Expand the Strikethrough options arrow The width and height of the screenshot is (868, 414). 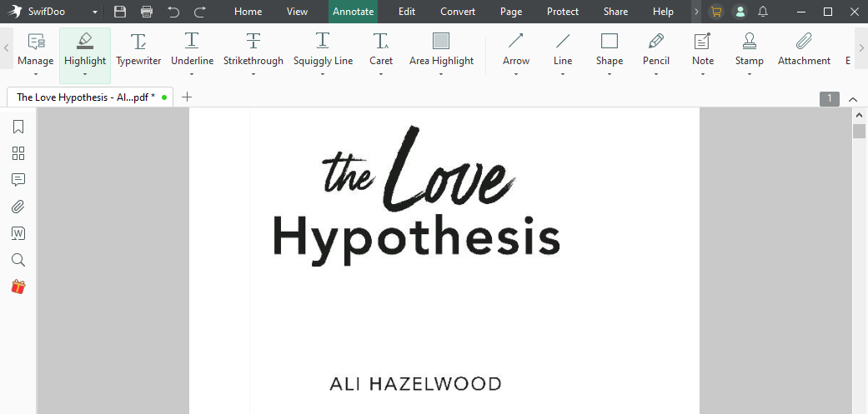coord(253,74)
